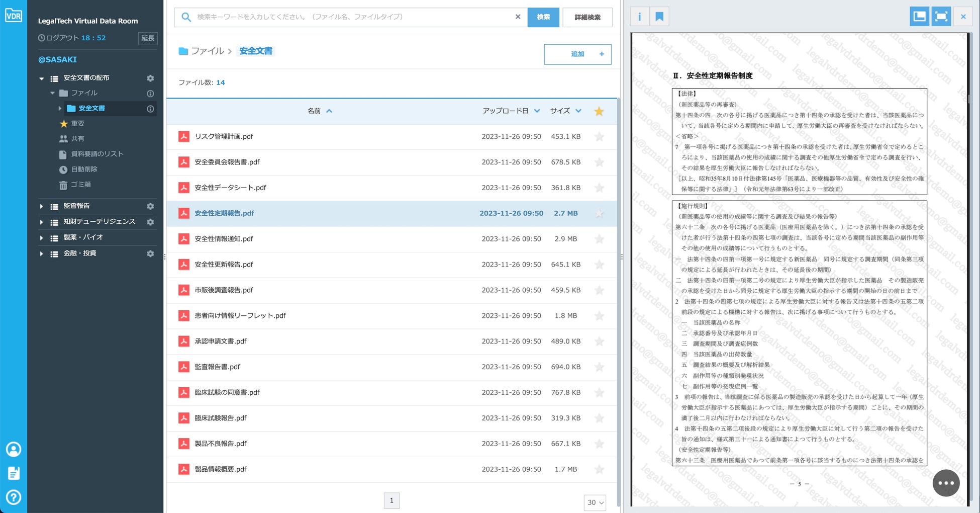The image size is (980, 513).
Task: Click the ファイル breadcrumb folder icon
Action: click(183, 51)
